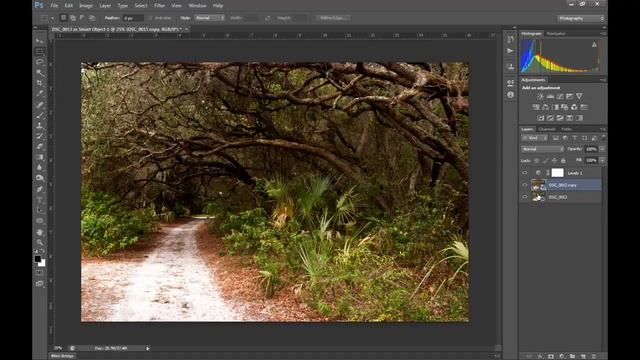The image size is (640, 360).
Task: Open the Filter menu
Action: point(160,6)
